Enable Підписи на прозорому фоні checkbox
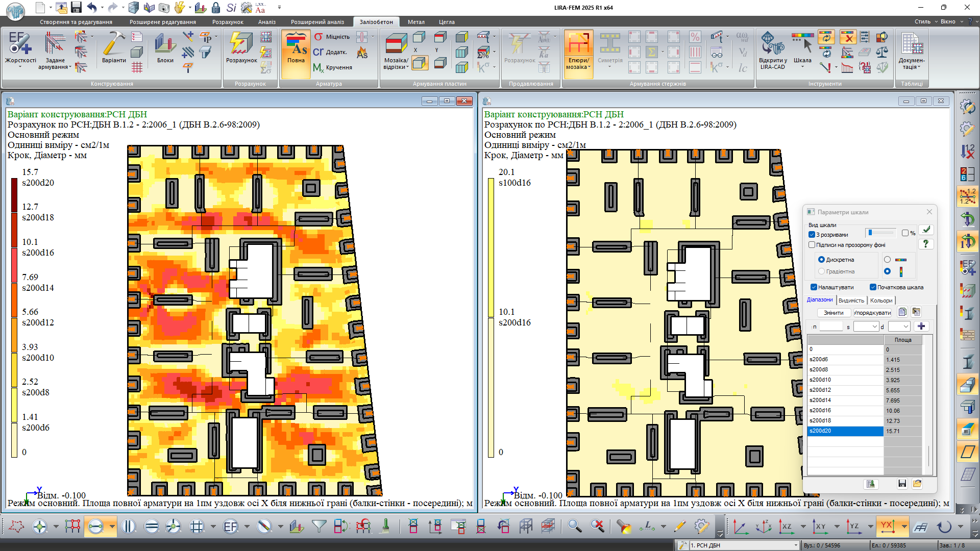 pyautogui.click(x=812, y=245)
